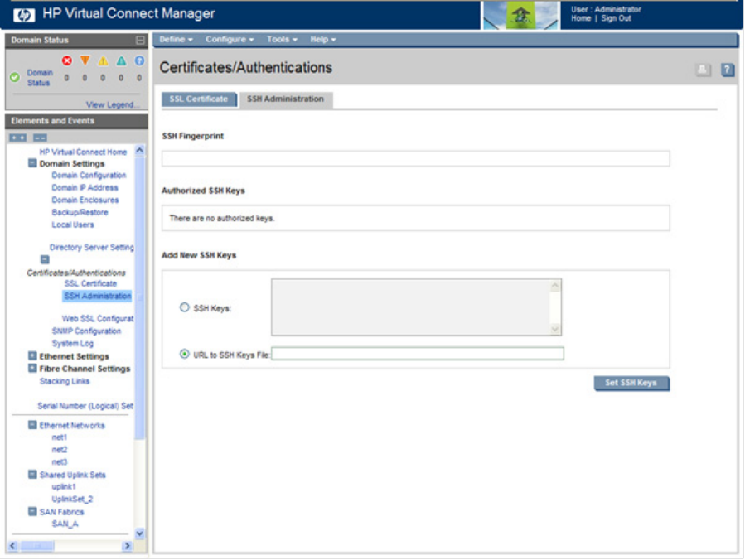Viewport: 745px width, 560px height.
Task: Collapse the Ethernet Networks node
Action: coord(32,425)
